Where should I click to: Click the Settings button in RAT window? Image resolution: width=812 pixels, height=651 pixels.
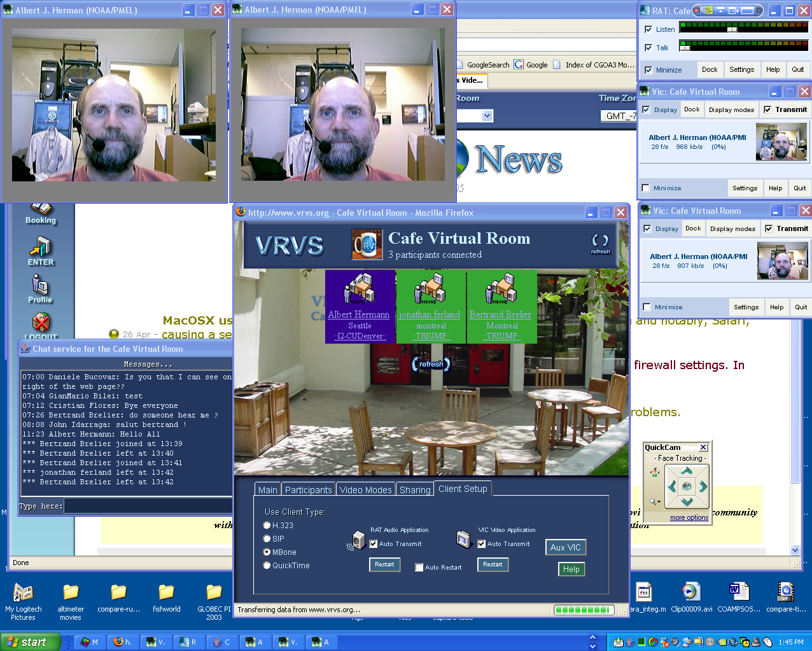742,70
